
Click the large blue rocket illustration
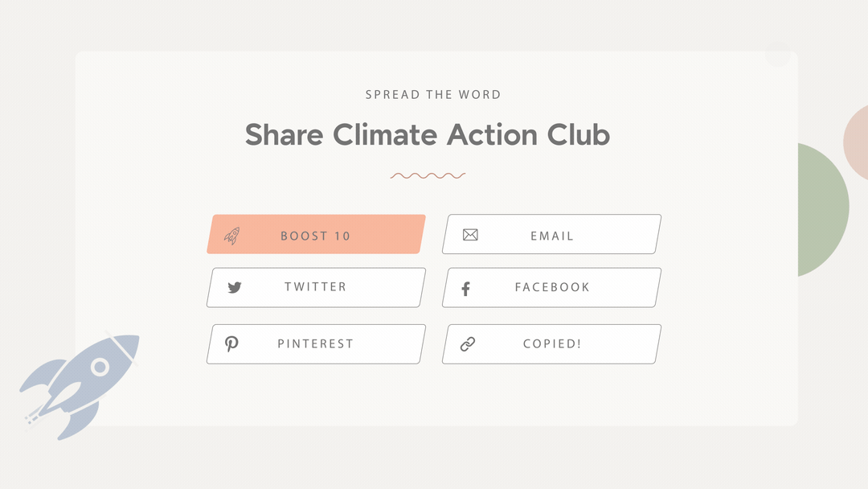click(79, 387)
